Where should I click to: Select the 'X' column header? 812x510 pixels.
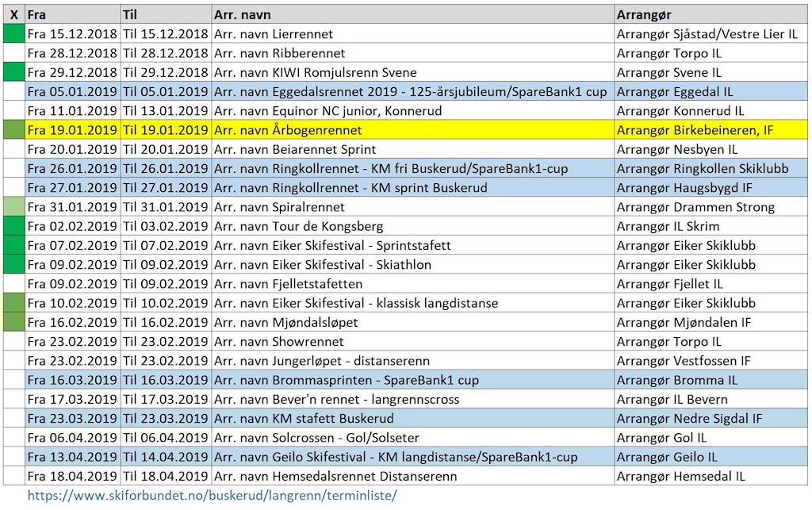(x=13, y=14)
